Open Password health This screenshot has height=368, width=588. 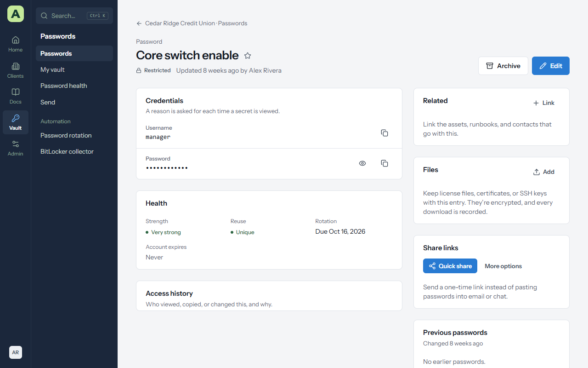coord(74,86)
